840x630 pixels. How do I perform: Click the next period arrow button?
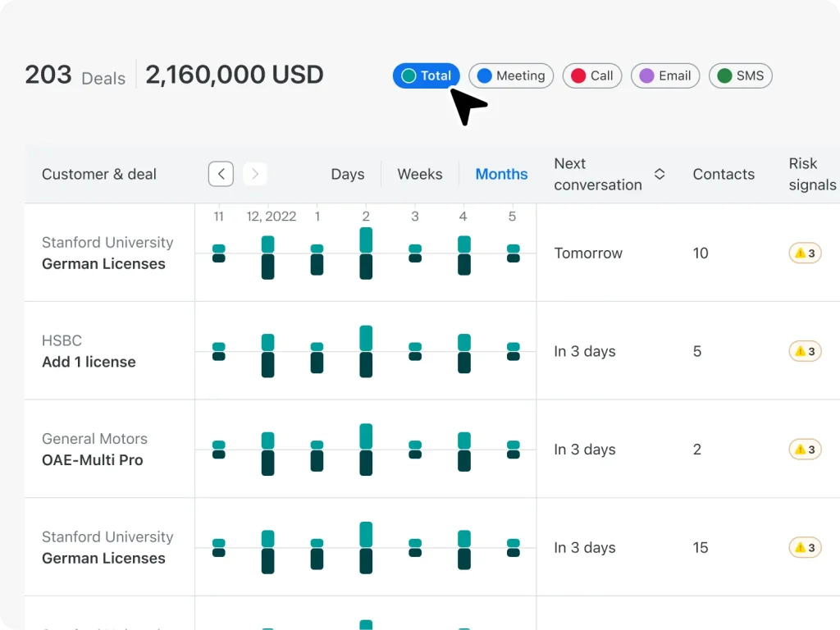point(255,174)
